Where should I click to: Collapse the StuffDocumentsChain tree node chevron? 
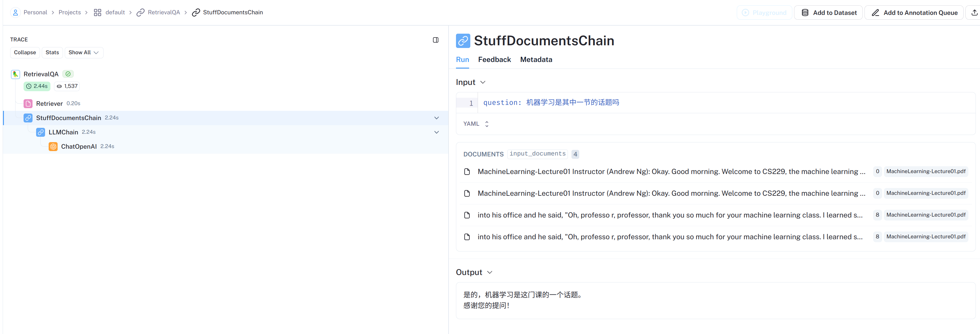[x=436, y=118]
